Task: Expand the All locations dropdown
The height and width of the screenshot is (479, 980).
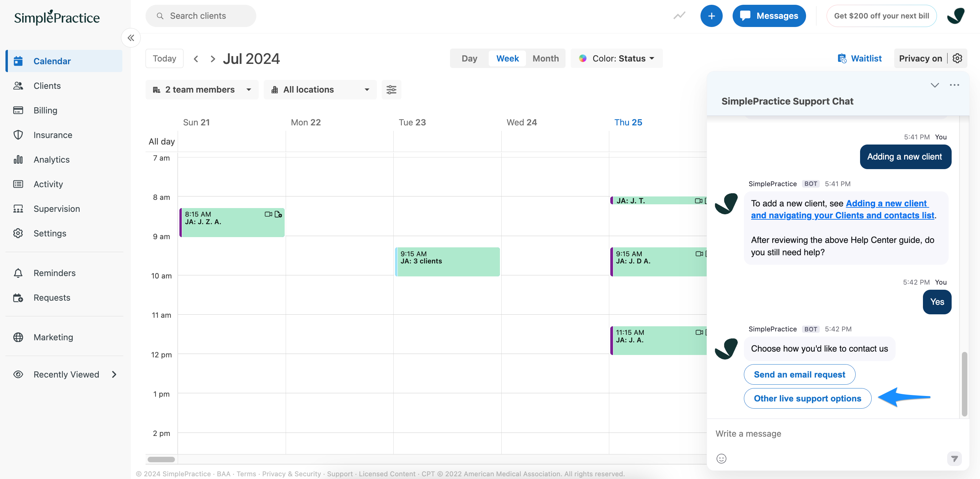Action: [x=320, y=90]
